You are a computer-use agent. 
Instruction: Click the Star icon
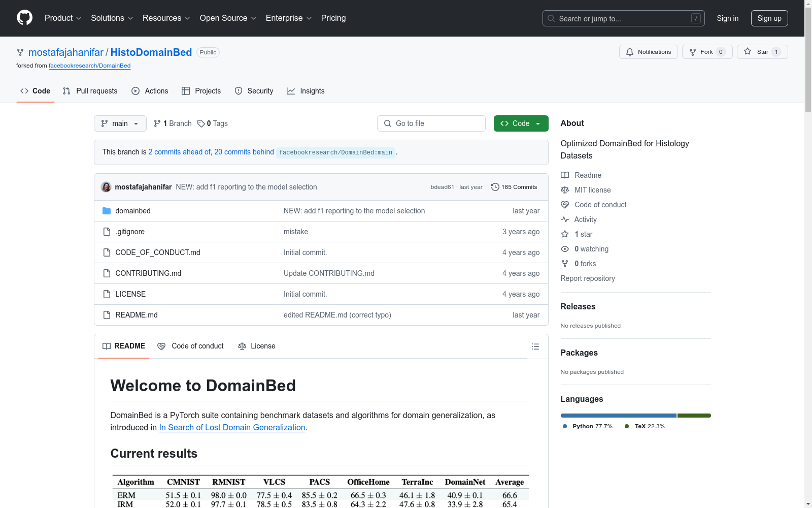pos(748,51)
